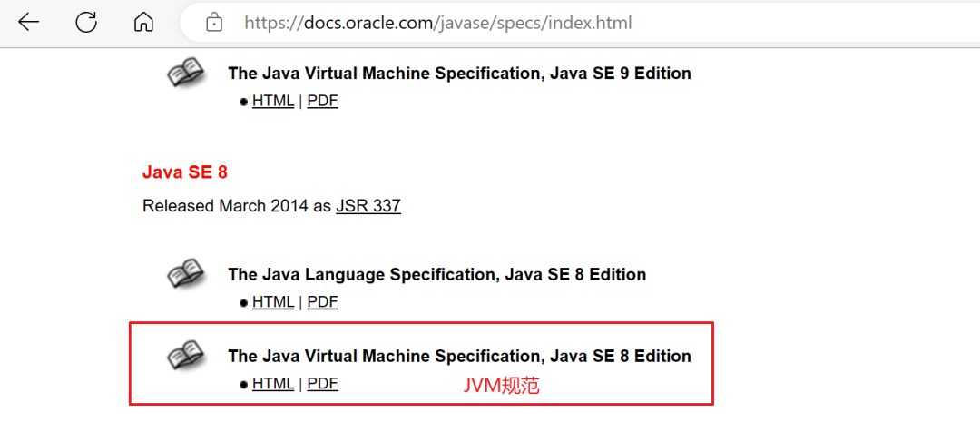This screenshot has height=422, width=980.
Task: Click 'The Java Virtual Machine Specification, Java SE 9 Edition' title
Action: [459, 74]
